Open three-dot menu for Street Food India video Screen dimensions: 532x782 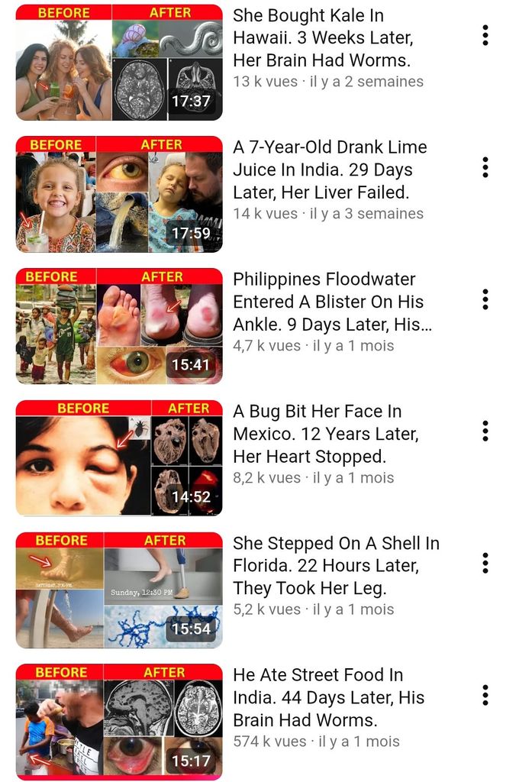pos(485,695)
